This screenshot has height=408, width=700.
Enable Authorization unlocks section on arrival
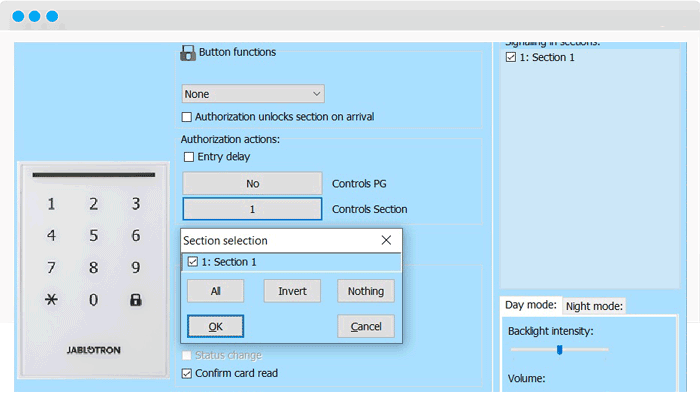(x=187, y=117)
